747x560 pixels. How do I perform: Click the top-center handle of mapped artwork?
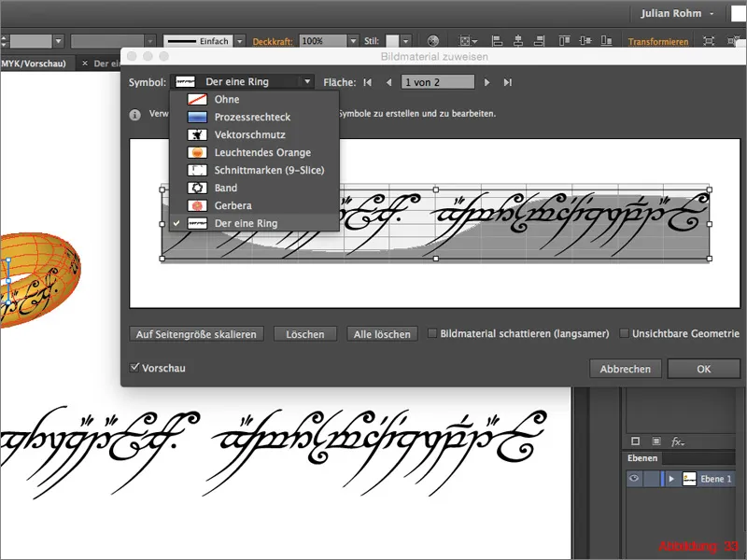pyautogui.click(x=435, y=189)
